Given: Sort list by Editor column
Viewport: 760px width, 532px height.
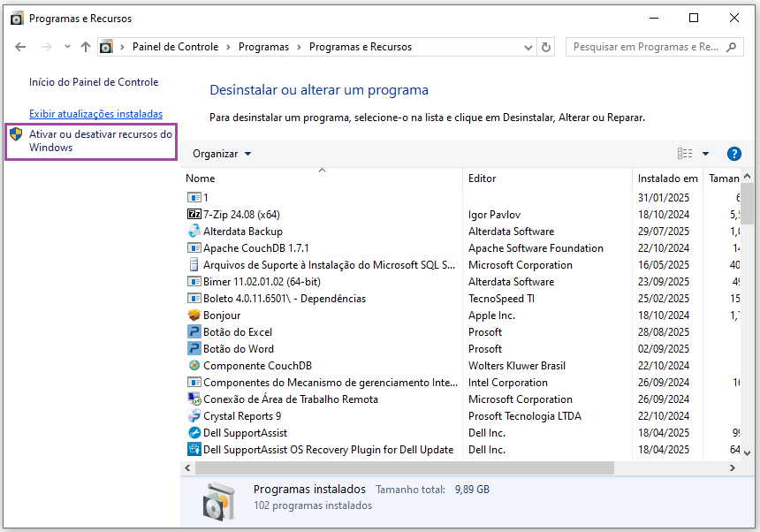Looking at the screenshot, I should point(548,179).
